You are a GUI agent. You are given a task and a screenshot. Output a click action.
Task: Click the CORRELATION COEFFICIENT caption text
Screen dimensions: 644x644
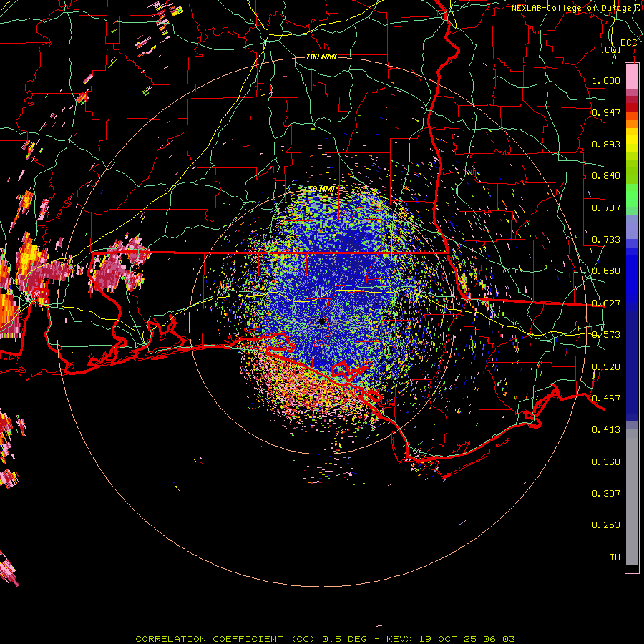[209, 639]
